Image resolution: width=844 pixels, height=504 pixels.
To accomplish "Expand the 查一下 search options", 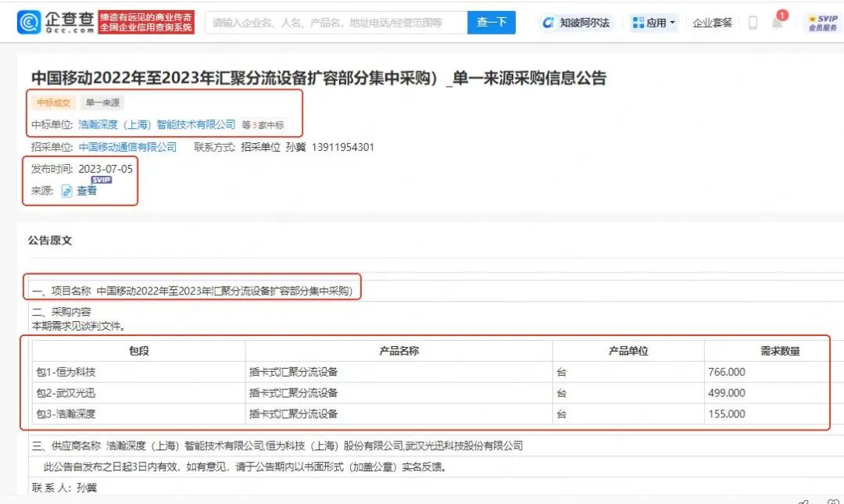I will pos(492,22).
